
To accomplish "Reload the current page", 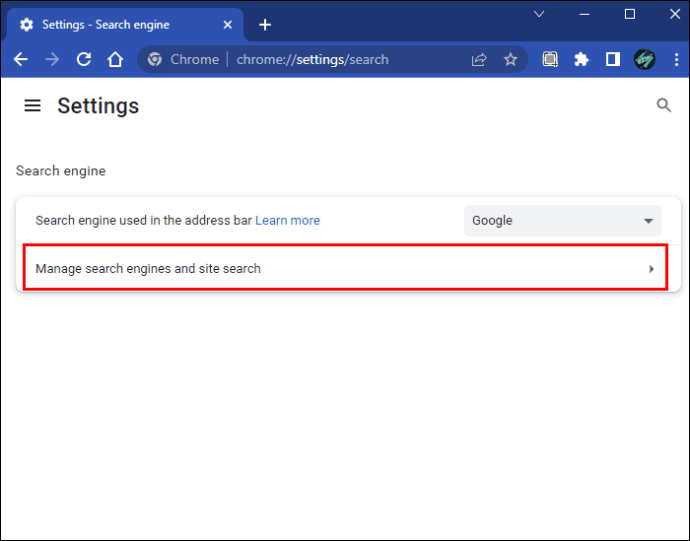I will 84,59.
